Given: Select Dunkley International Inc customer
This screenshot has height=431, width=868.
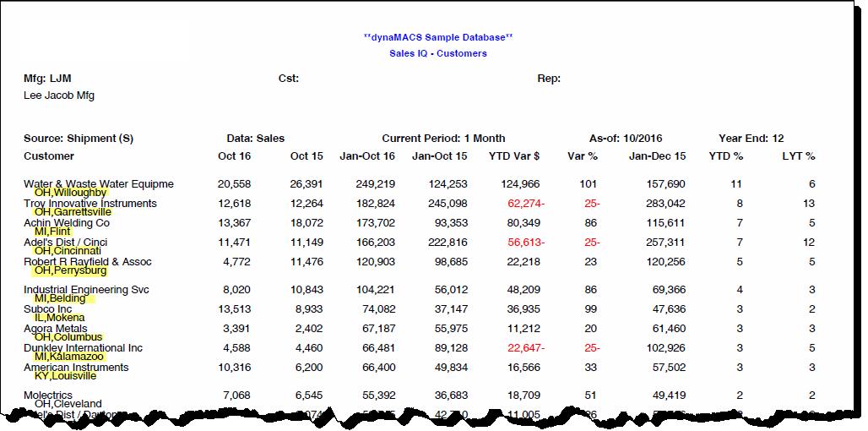Looking at the screenshot, I should click(83, 348).
